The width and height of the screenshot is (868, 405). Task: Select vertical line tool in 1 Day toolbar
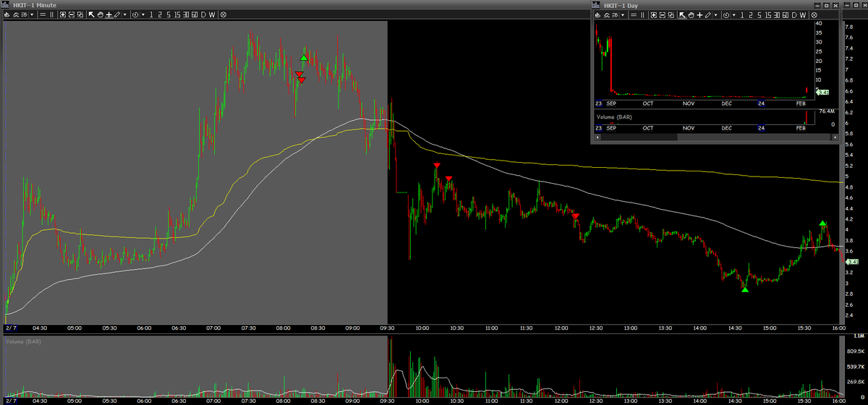(642, 14)
